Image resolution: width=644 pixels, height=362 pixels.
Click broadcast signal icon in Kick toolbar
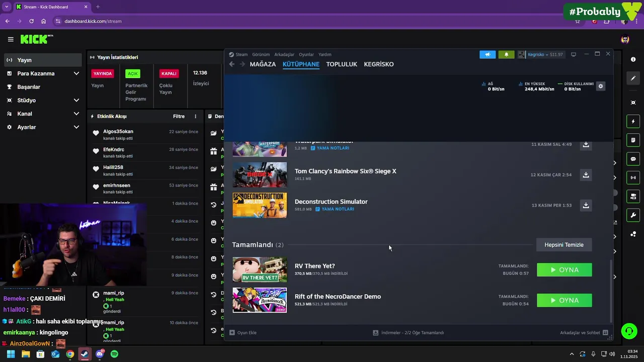click(633, 177)
